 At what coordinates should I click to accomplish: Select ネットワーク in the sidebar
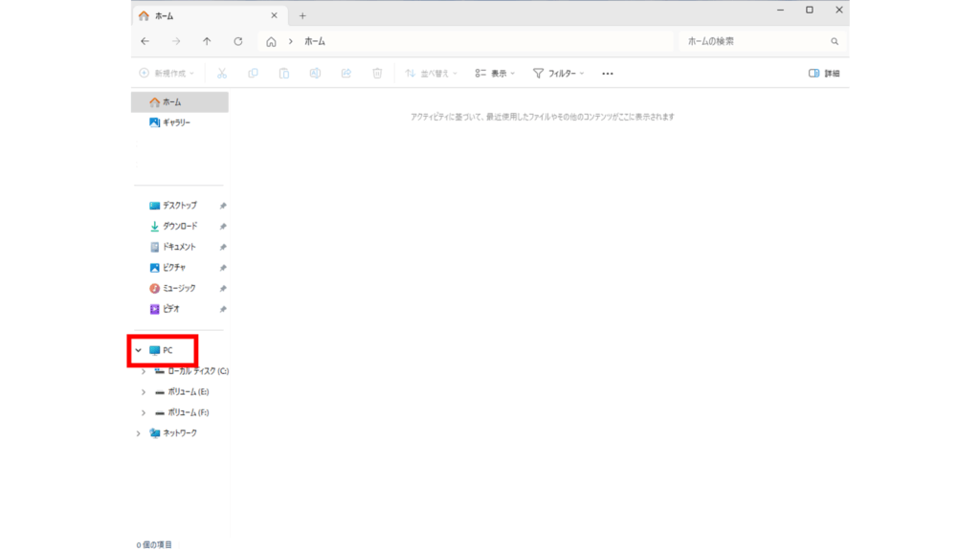(173, 433)
